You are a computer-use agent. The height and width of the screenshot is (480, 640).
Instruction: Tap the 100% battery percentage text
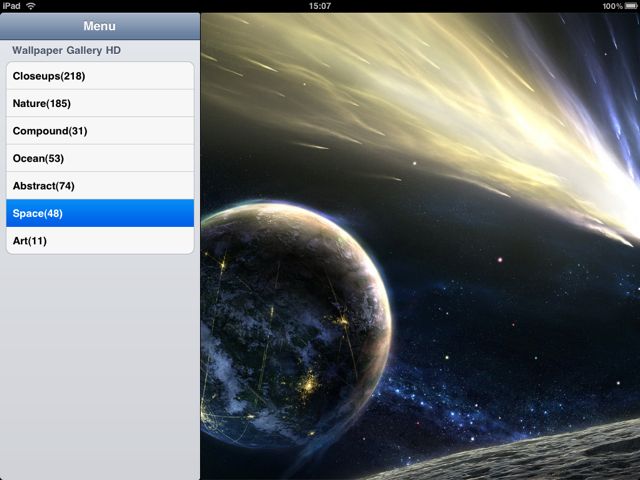point(613,6)
